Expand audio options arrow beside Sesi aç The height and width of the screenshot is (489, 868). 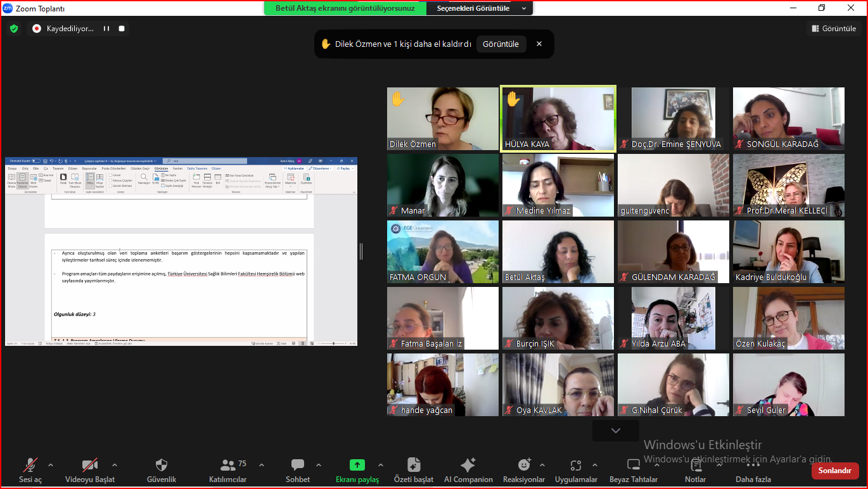(x=51, y=464)
